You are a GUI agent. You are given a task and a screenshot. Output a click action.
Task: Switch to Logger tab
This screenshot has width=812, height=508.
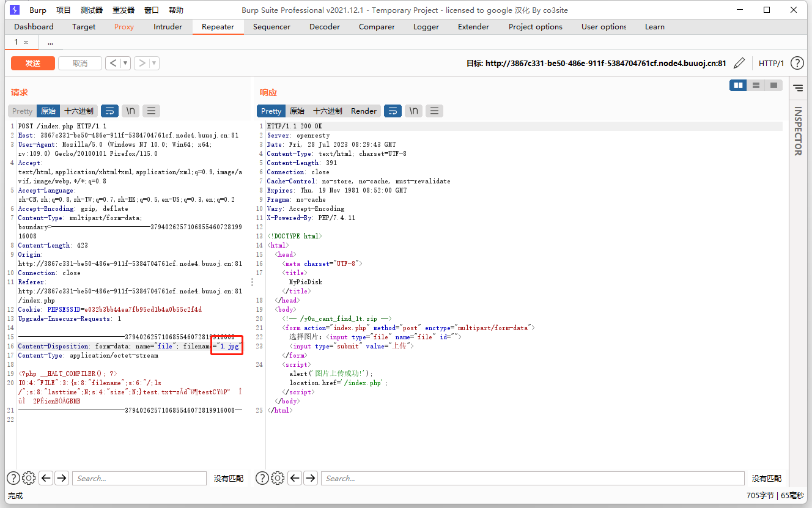pos(426,27)
